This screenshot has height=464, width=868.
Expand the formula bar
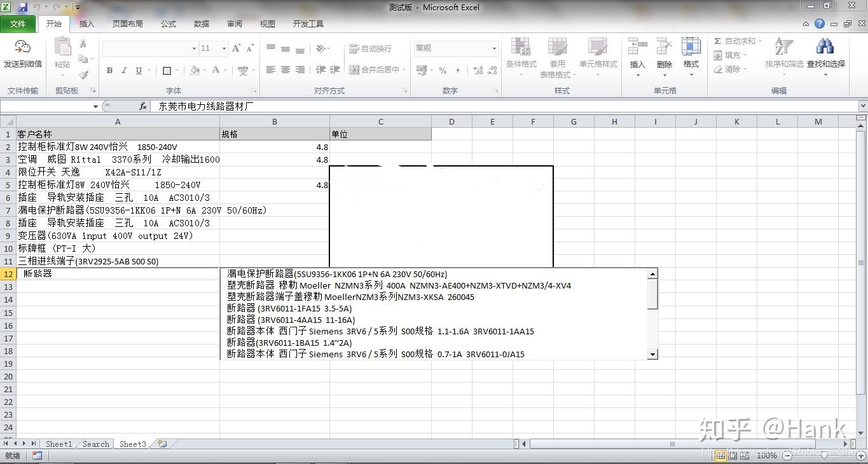point(862,106)
